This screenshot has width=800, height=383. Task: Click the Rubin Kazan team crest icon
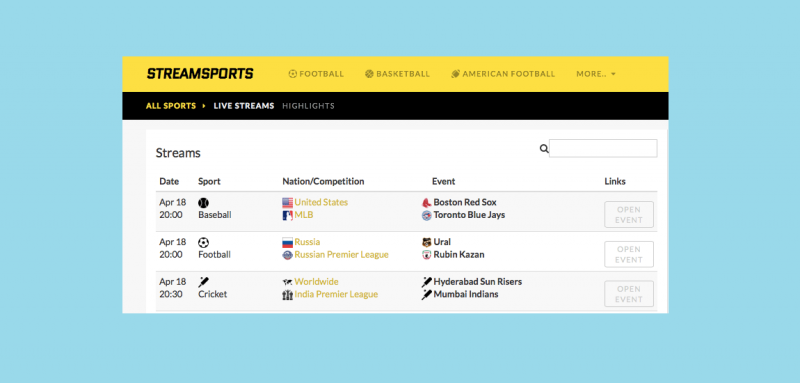(427, 255)
